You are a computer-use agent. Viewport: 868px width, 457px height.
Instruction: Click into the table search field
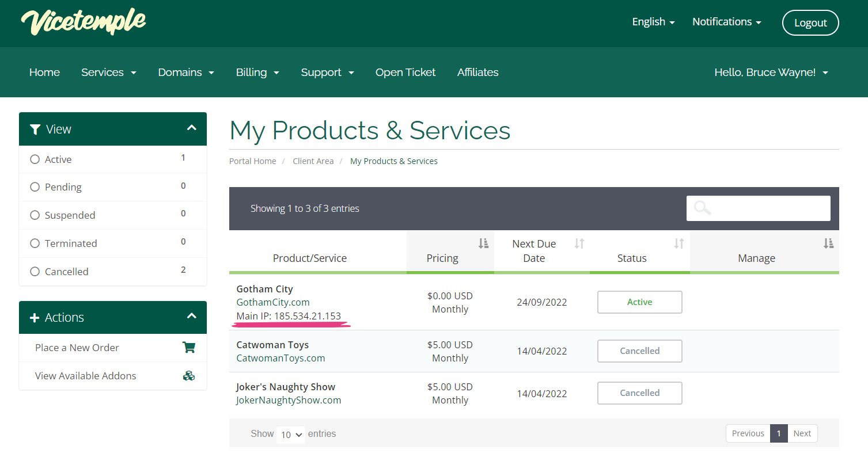[x=759, y=208]
